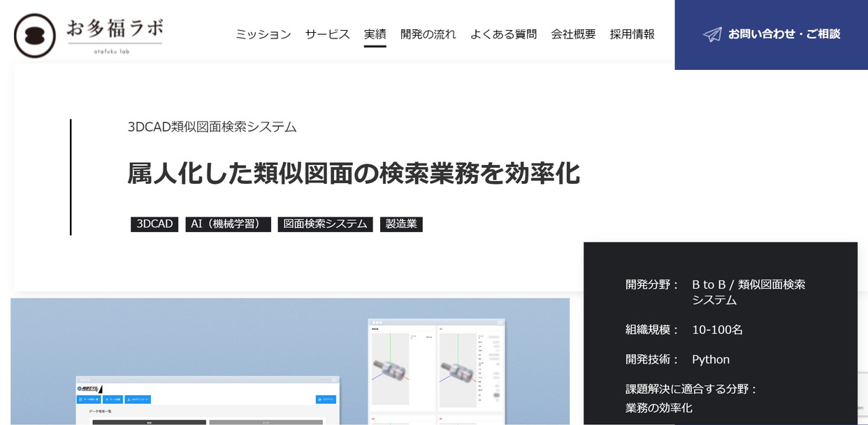Open the ミッション menu item

tap(263, 34)
